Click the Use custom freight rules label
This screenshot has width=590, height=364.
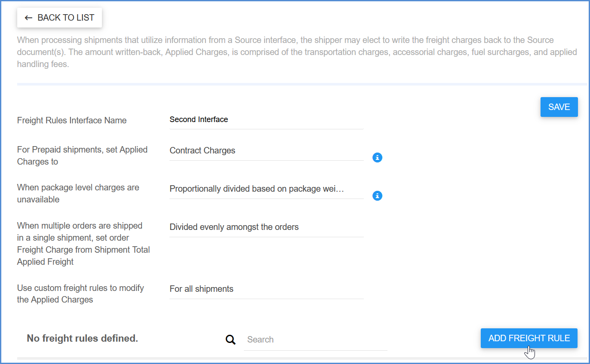80,294
